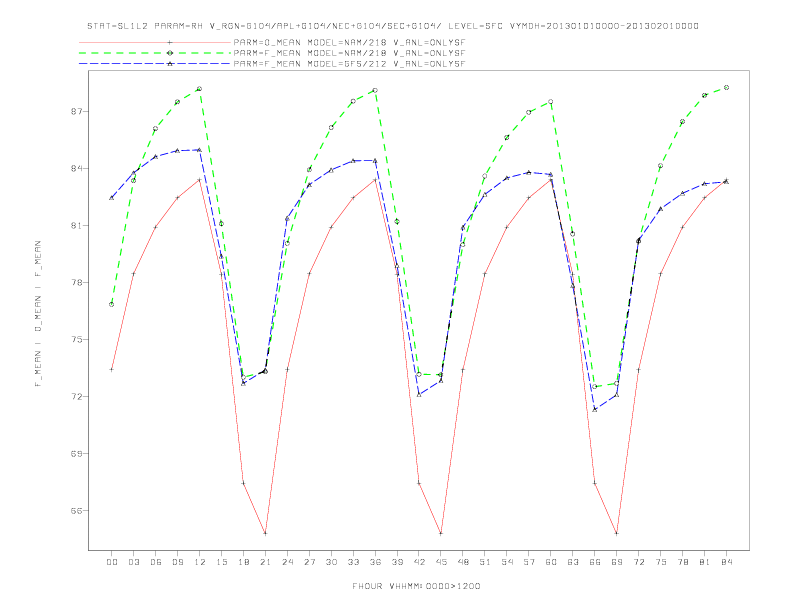Click the red solid line sample in legend

155,42
